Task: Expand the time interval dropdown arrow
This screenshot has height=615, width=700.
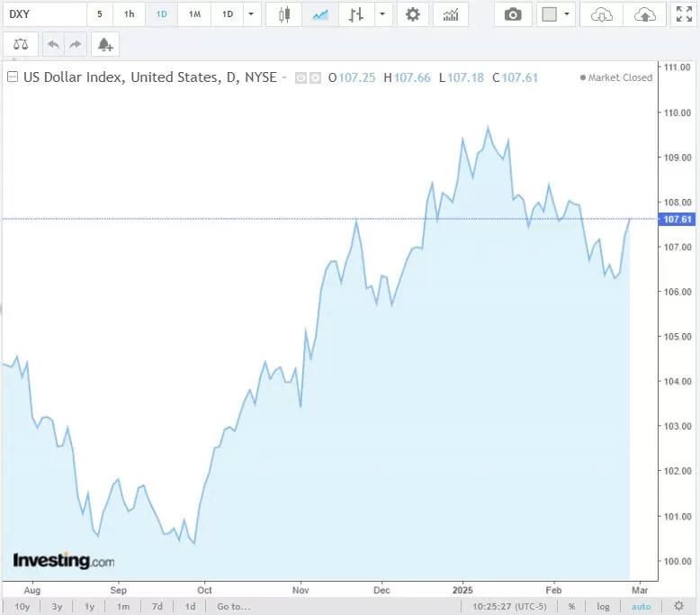Action: click(x=250, y=14)
